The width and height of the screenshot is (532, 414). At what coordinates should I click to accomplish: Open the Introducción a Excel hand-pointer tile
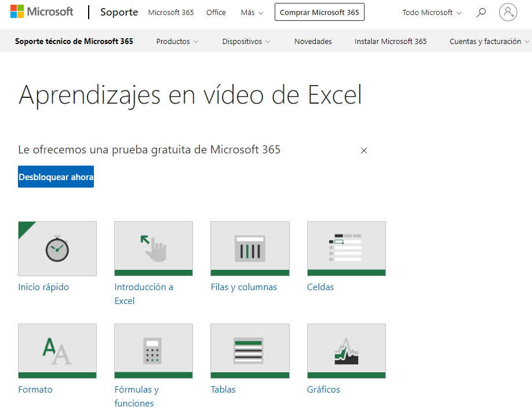[x=154, y=248]
